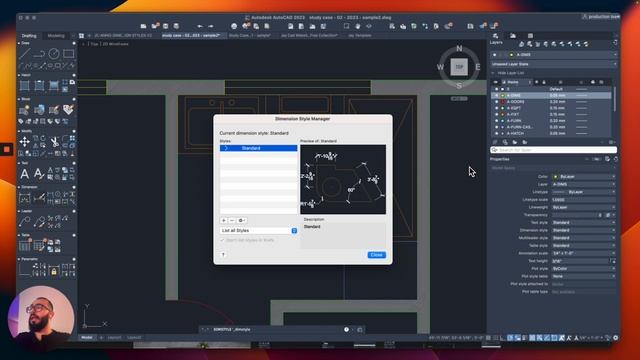Select the A-FURN-CAS layer row
Screen dimensions: 640x360
coord(551,127)
